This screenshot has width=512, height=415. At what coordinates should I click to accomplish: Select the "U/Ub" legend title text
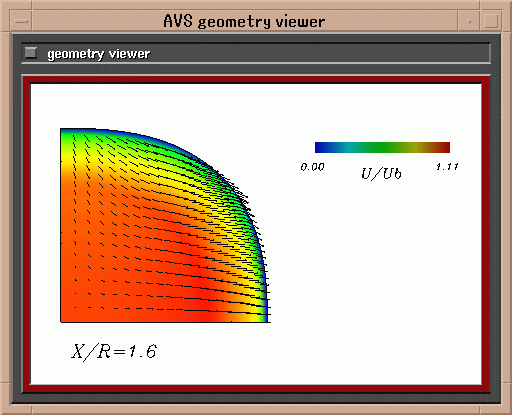381,174
